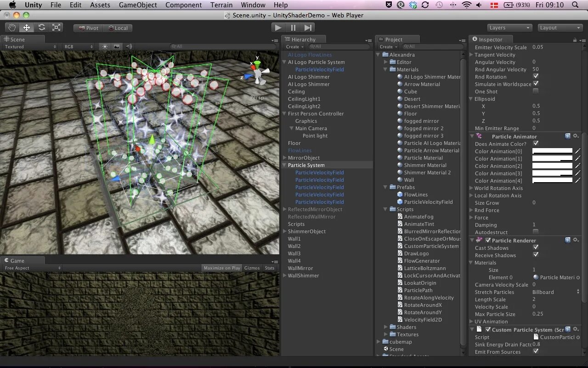This screenshot has width=588, height=368.
Task: Click Color Animation[4] color swatch
Action: 552,180
